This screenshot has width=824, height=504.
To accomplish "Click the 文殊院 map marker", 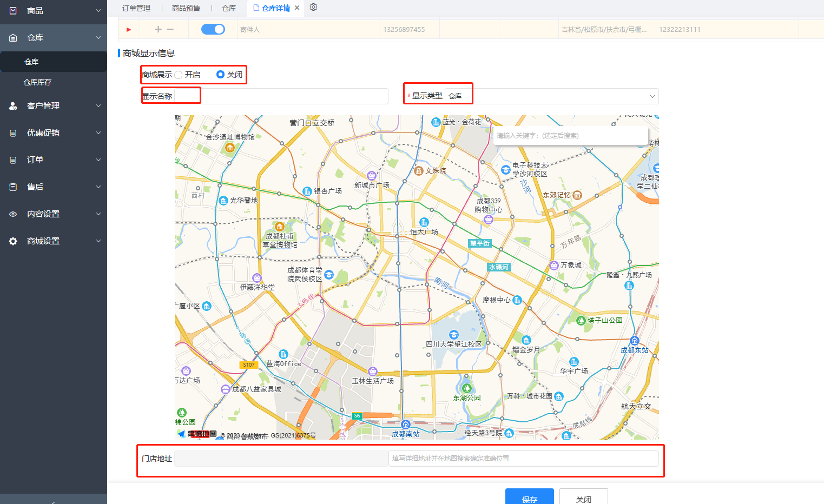I will tap(418, 171).
